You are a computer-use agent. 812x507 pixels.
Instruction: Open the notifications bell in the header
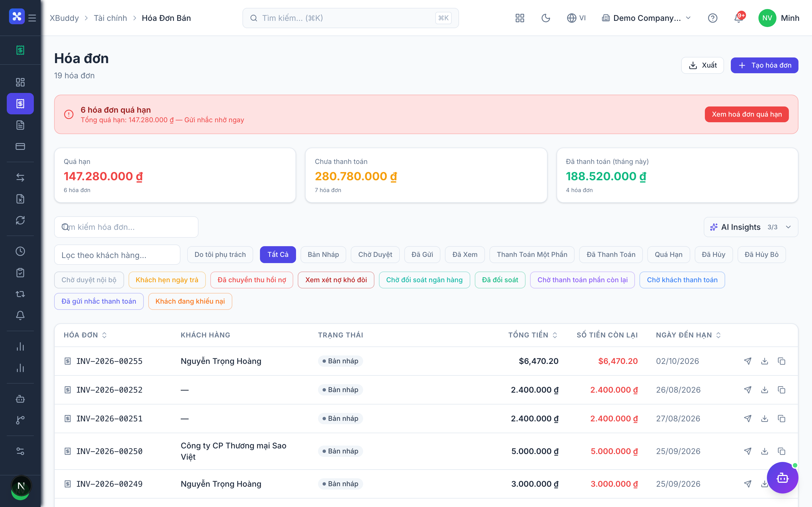(738, 18)
